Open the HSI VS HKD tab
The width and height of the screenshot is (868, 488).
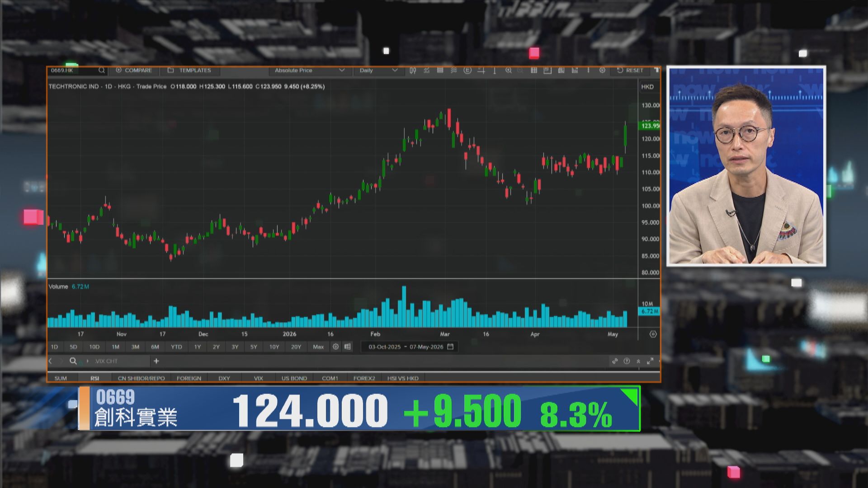403,378
